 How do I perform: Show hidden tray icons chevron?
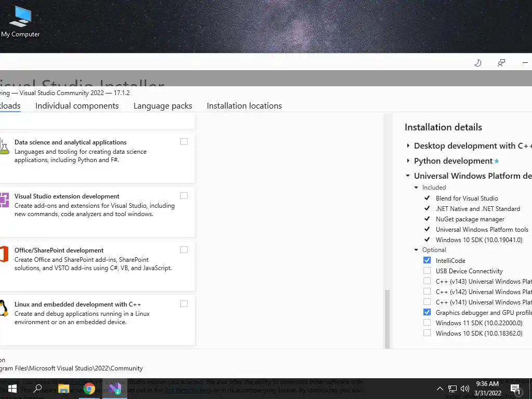pyautogui.click(x=440, y=389)
